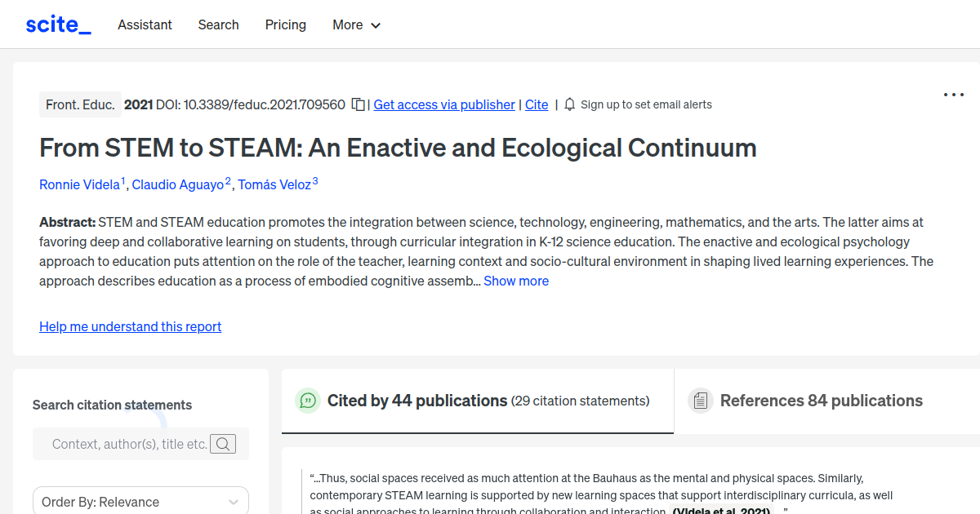Expand the More navigation menu
The height and width of the screenshot is (514, 980).
point(356,24)
